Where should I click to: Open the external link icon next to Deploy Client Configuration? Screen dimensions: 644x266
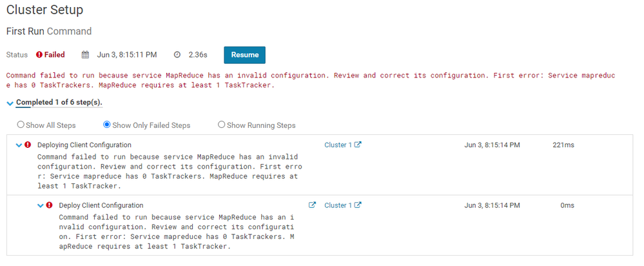click(312, 205)
